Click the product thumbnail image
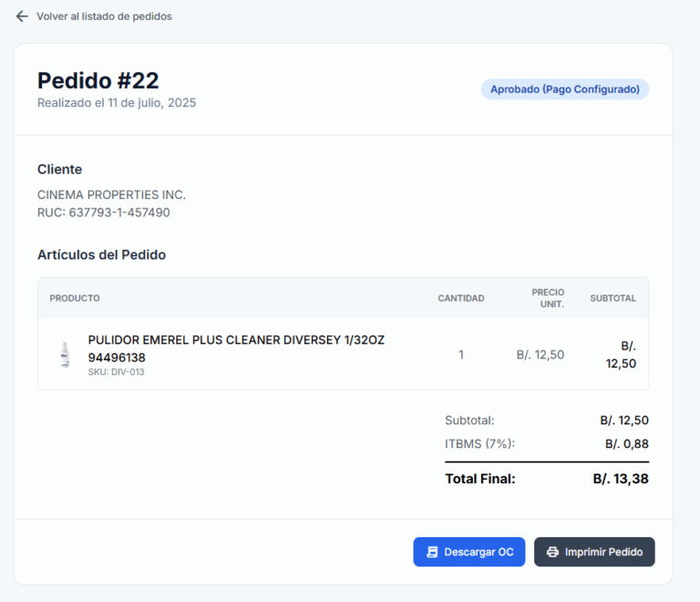 click(65, 354)
